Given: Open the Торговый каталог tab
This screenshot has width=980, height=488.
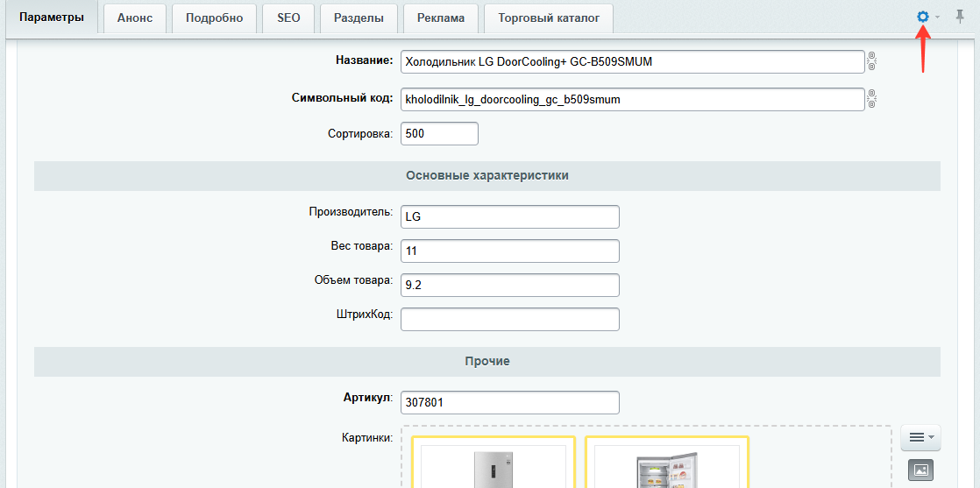Looking at the screenshot, I should coord(549,18).
